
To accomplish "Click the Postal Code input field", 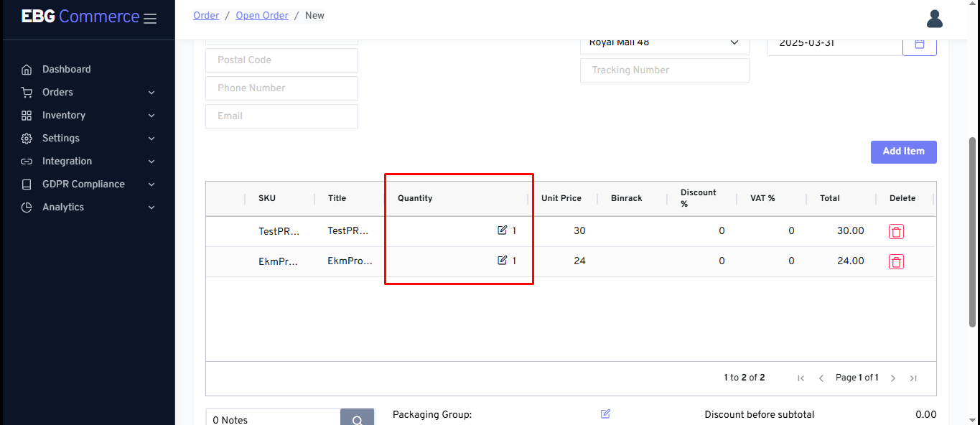I will pos(281,60).
